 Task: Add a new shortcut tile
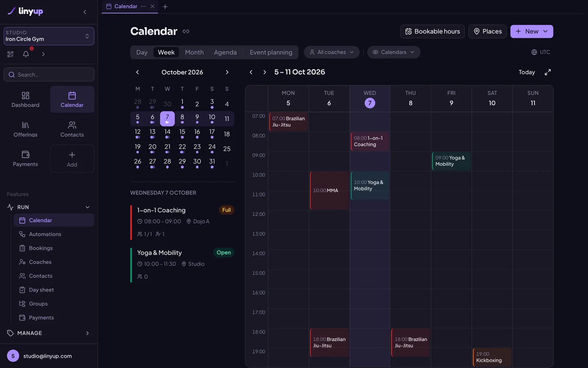(x=72, y=159)
